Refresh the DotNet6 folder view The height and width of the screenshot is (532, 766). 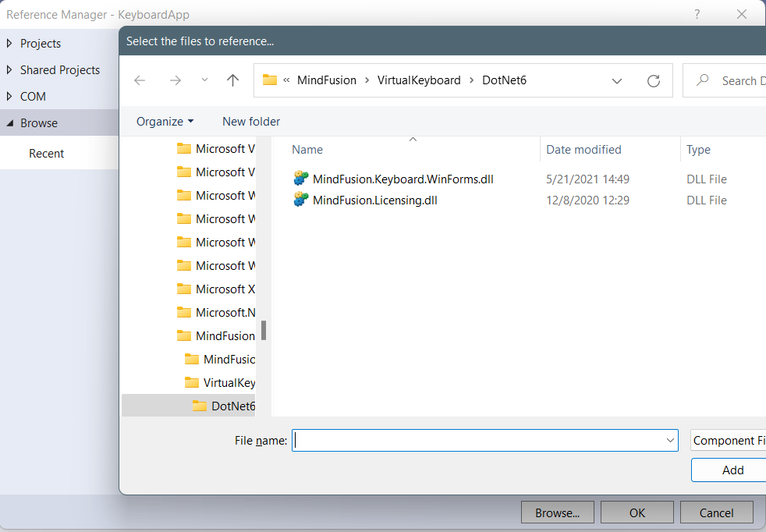[x=654, y=80]
